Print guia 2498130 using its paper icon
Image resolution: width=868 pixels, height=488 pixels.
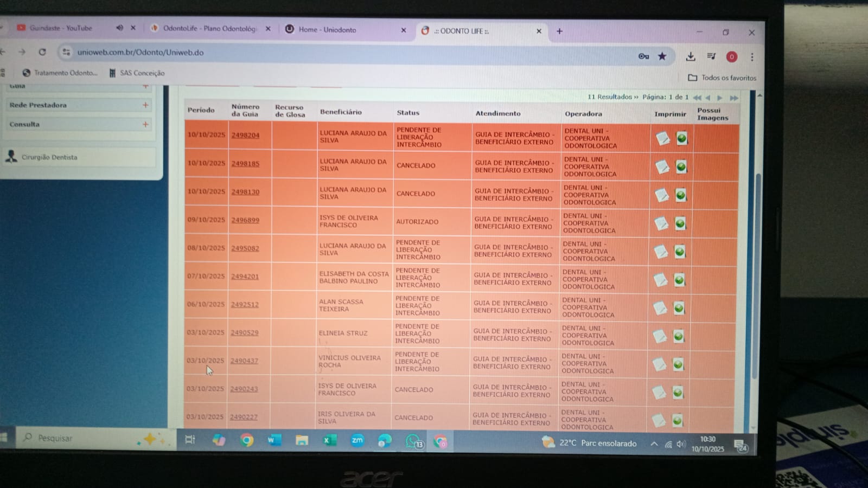click(x=662, y=195)
